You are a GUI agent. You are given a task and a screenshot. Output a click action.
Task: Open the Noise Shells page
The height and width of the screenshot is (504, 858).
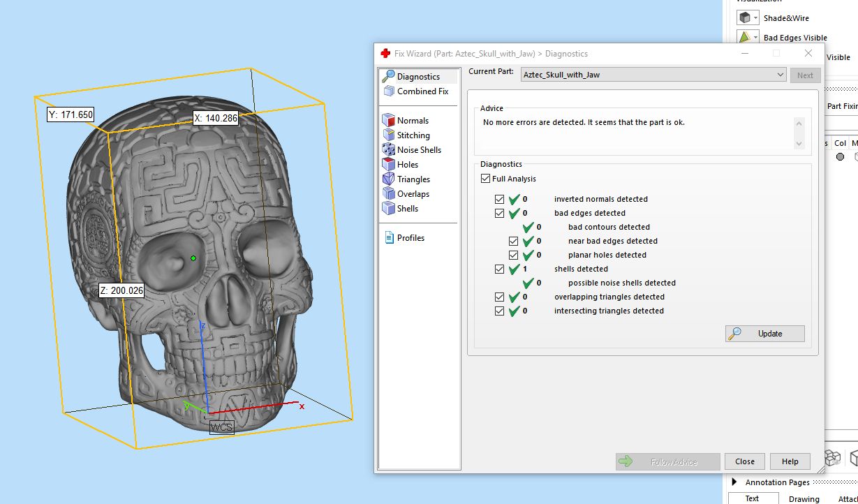tap(419, 150)
